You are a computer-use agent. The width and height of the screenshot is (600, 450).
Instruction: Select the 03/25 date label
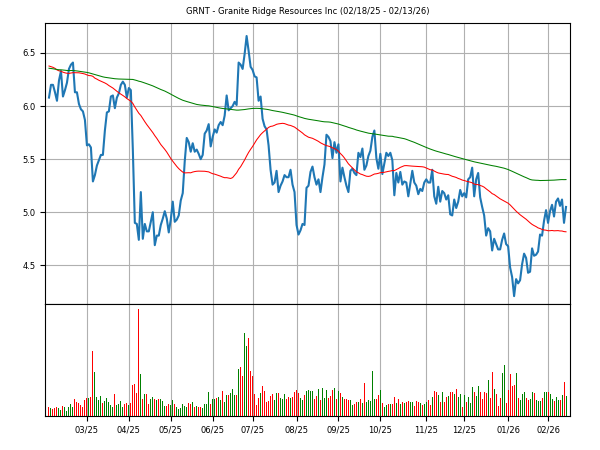(x=87, y=429)
